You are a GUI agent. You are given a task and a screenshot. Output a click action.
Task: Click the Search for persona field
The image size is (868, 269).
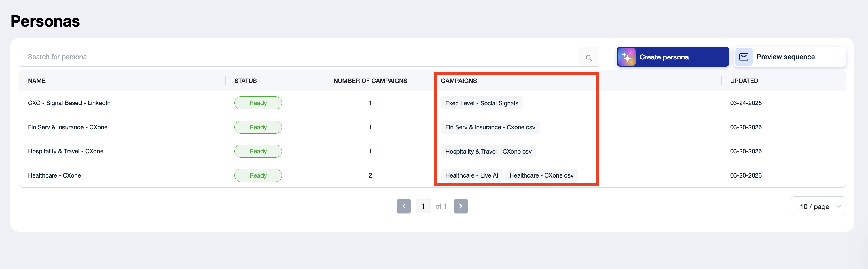(299, 57)
